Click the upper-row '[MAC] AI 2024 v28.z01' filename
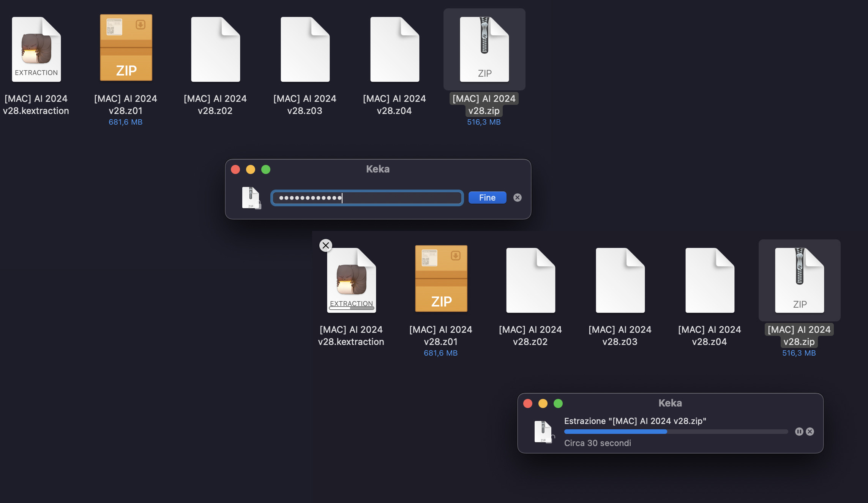Screen dimensions: 868x503 tap(126, 104)
